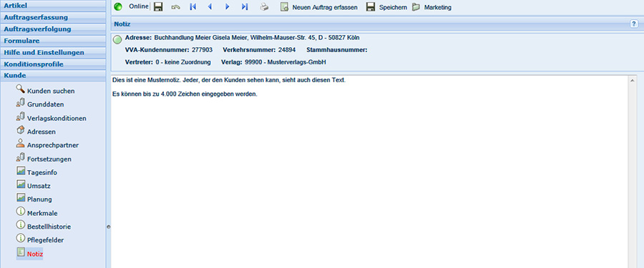
Task: Jump to last record arrow
Action: [x=245, y=7]
